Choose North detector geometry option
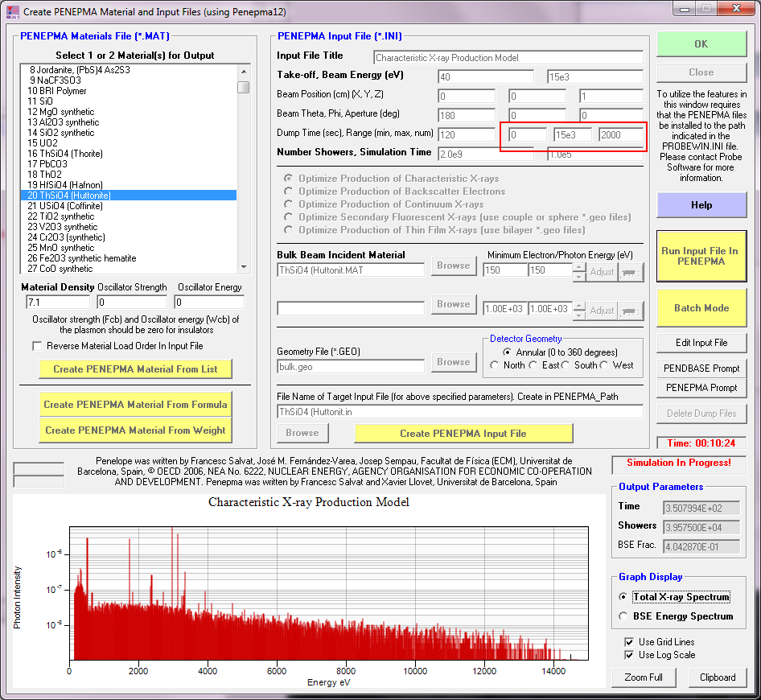Image resolution: width=761 pixels, height=700 pixels. click(496, 365)
